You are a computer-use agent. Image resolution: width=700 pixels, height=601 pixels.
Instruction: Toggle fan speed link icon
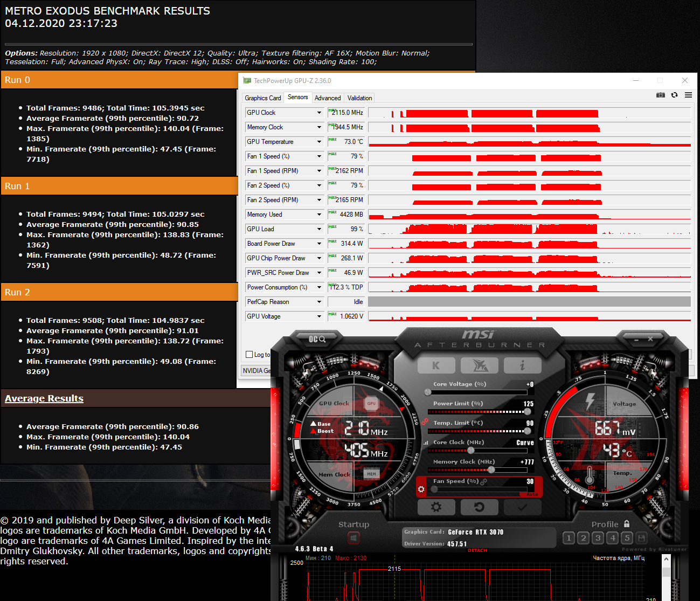(484, 481)
